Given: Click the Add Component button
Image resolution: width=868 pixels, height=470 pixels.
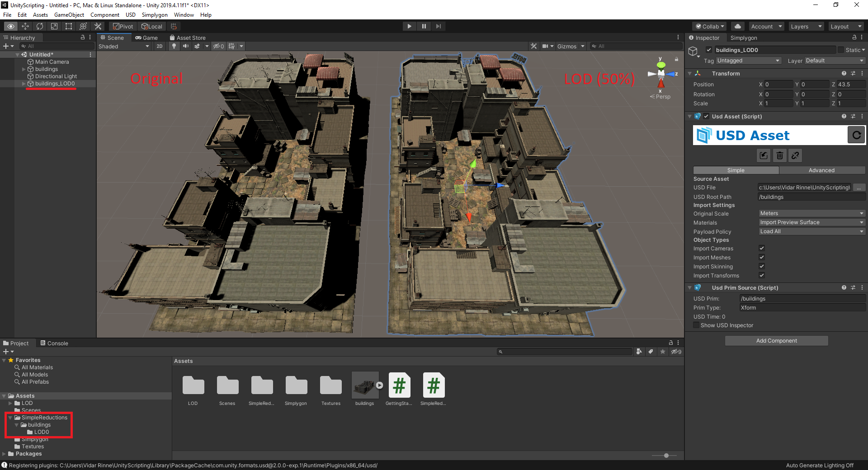Looking at the screenshot, I should (776, 340).
